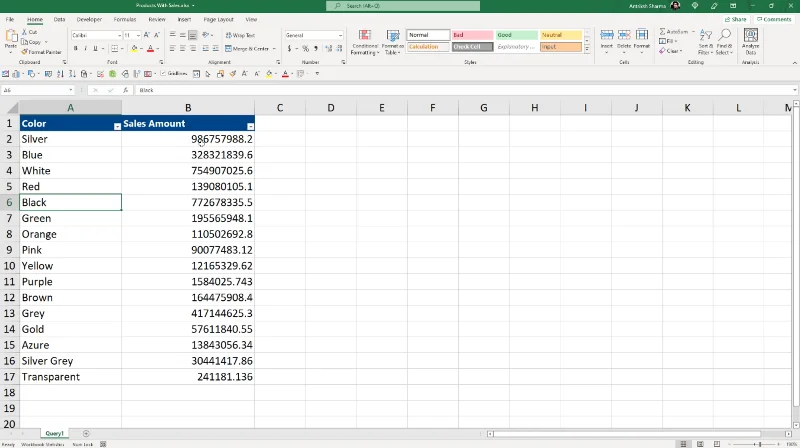800x448 pixels.
Task: Click the AutoSum sigma icon
Action: click(x=662, y=32)
